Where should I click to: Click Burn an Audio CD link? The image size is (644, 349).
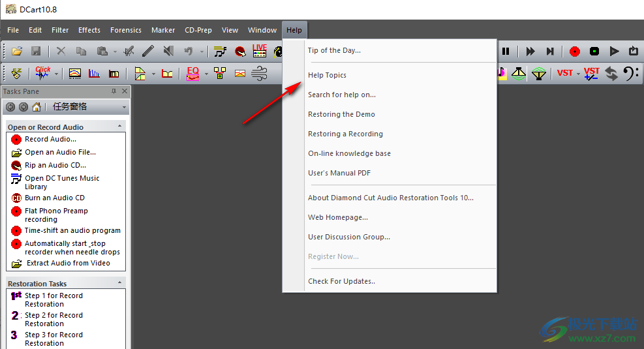[x=55, y=198]
